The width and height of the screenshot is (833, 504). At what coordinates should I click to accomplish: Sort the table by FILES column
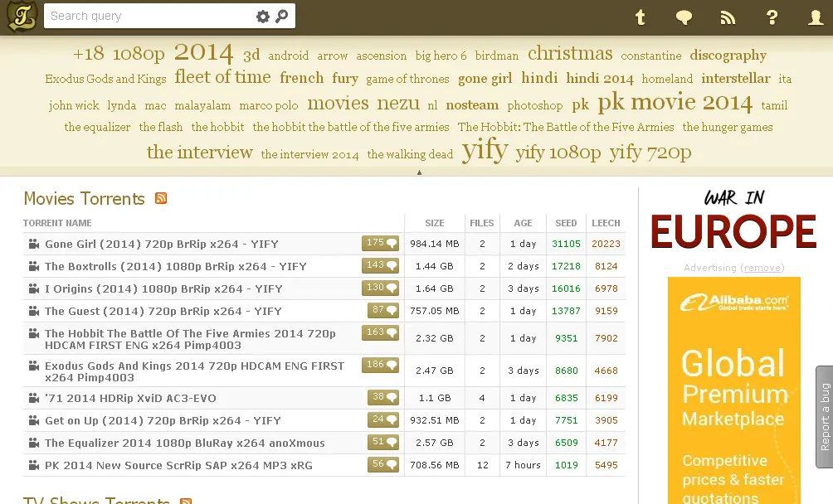pos(481,223)
